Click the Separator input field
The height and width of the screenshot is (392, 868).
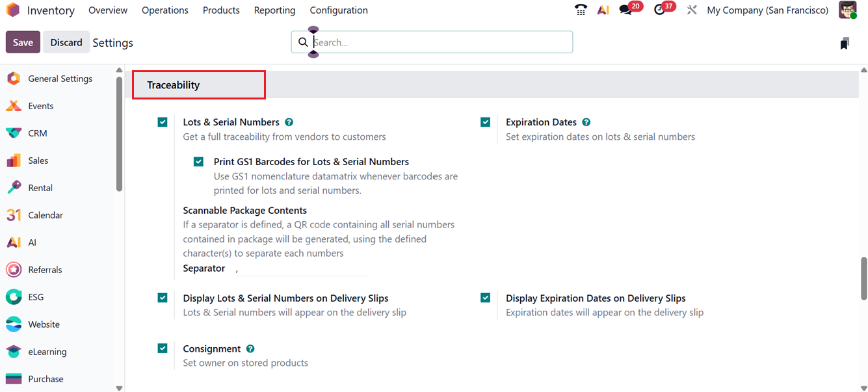[300, 269]
